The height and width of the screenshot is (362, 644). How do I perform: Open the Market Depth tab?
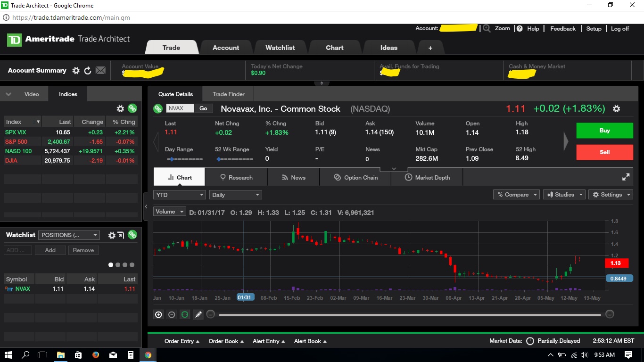tap(427, 178)
